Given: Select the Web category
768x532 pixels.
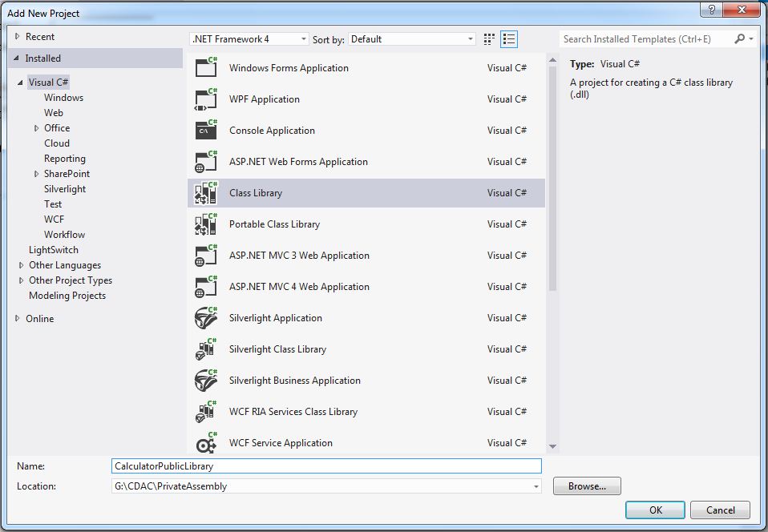Looking at the screenshot, I should click(54, 112).
